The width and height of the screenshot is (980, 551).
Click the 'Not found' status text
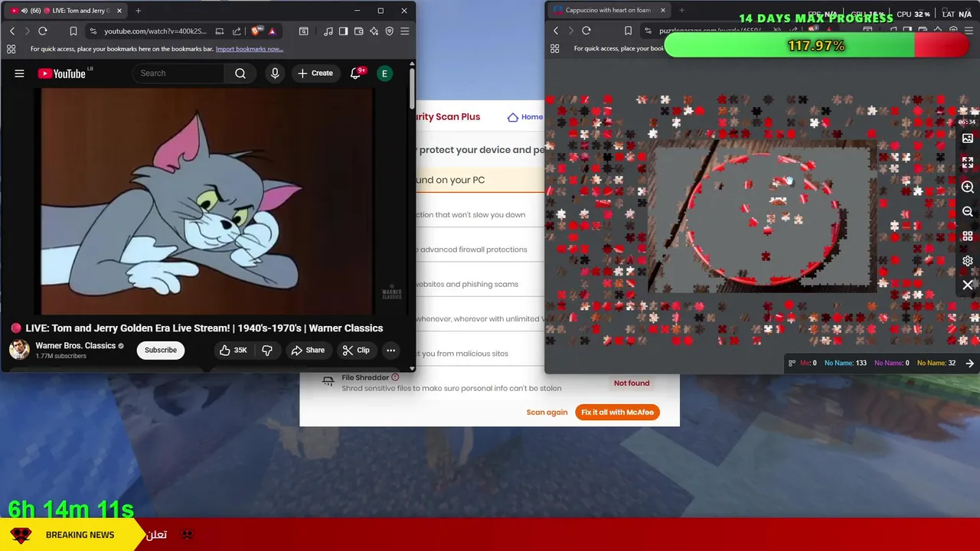[632, 383]
